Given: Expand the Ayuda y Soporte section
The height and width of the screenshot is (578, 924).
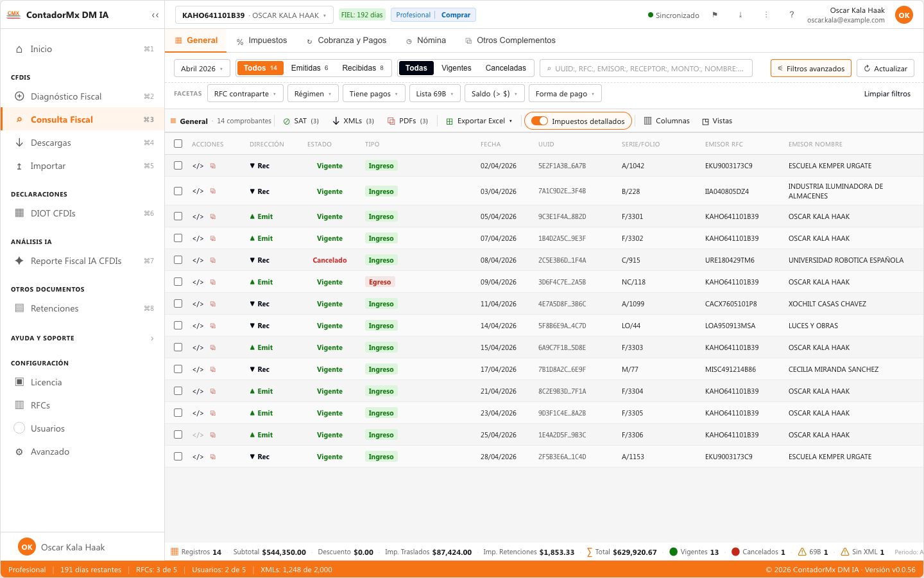Looking at the screenshot, I should tap(83, 338).
